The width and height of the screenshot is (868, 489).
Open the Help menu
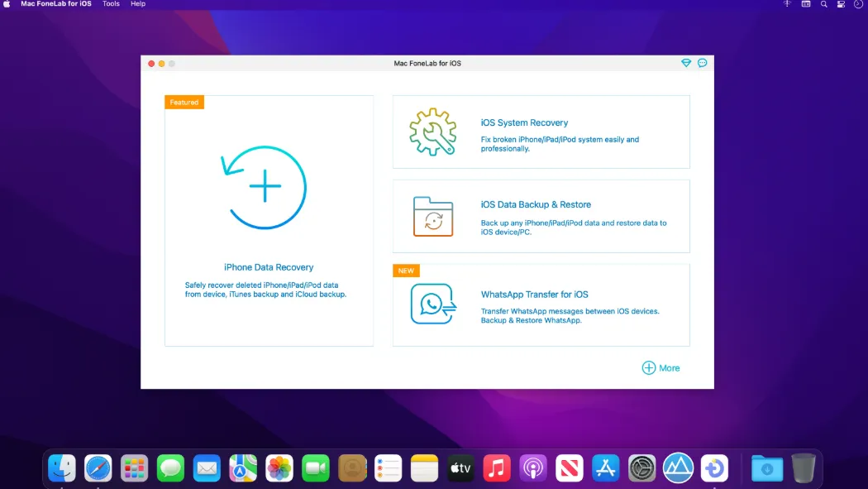pyautogui.click(x=138, y=4)
